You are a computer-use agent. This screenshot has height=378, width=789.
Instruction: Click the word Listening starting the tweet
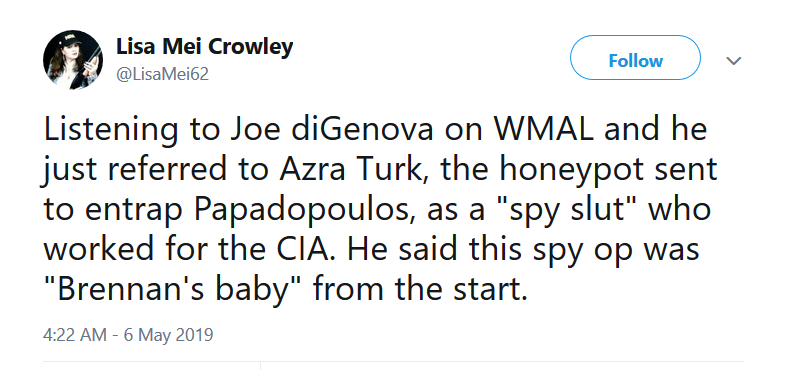pos(110,129)
